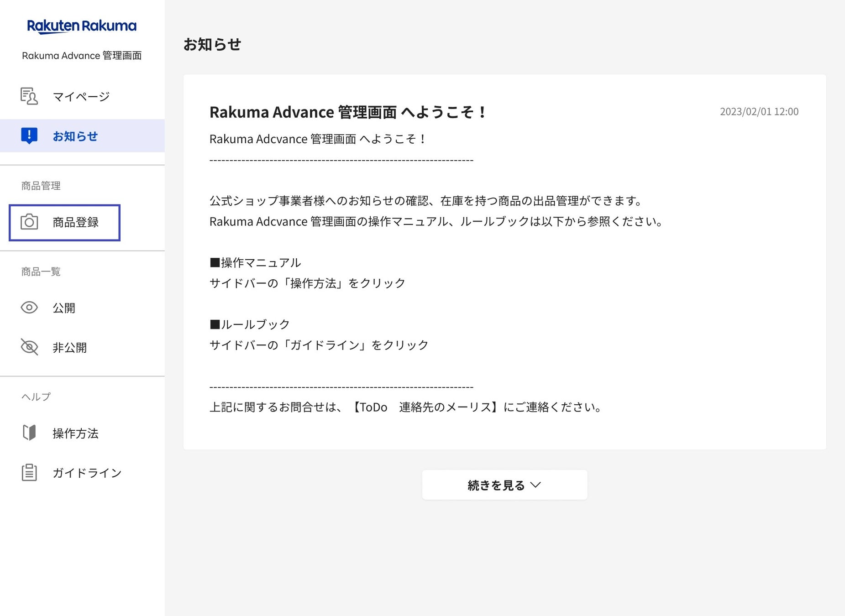Click the crossed-out eye icon for unpublished items
Viewport: 845px width, 616px height.
[29, 347]
